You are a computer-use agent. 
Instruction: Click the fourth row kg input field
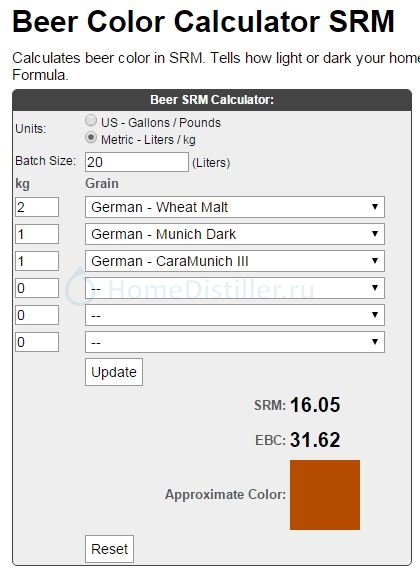tap(37, 288)
